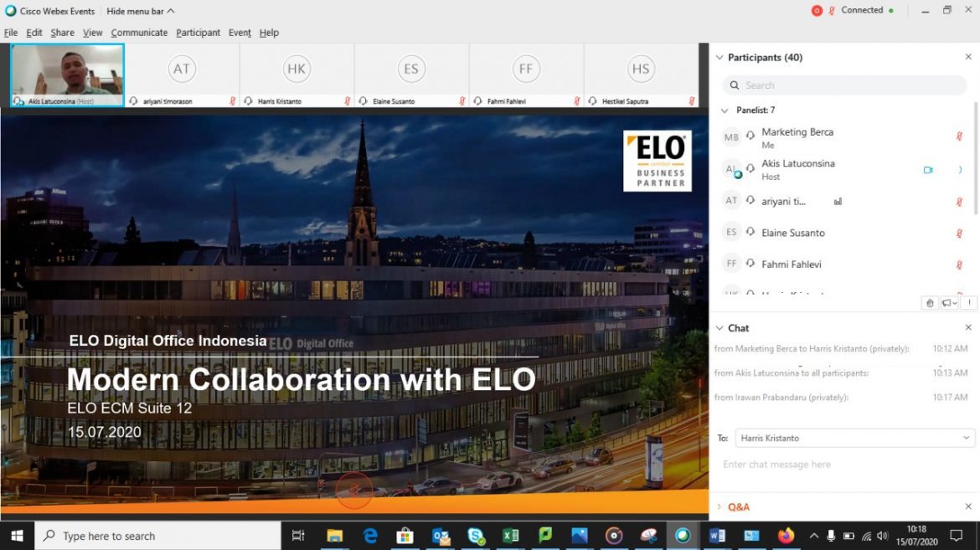Open the View menu

tap(92, 33)
